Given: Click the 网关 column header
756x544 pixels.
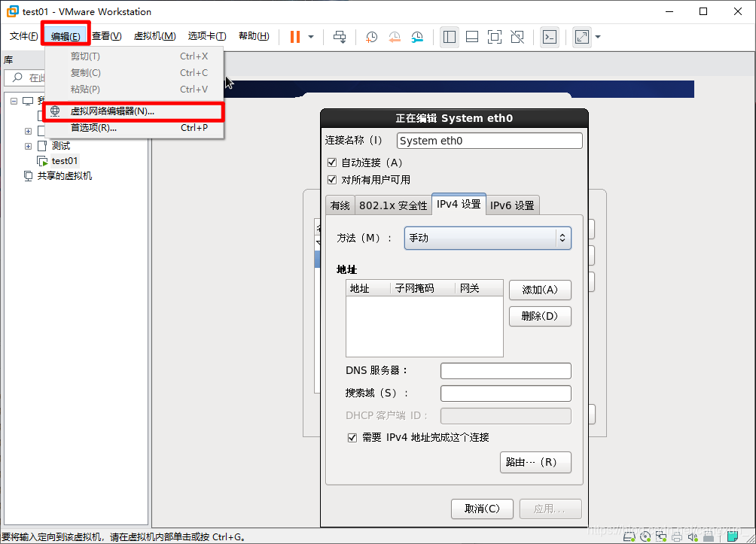Looking at the screenshot, I should [479, 288].
